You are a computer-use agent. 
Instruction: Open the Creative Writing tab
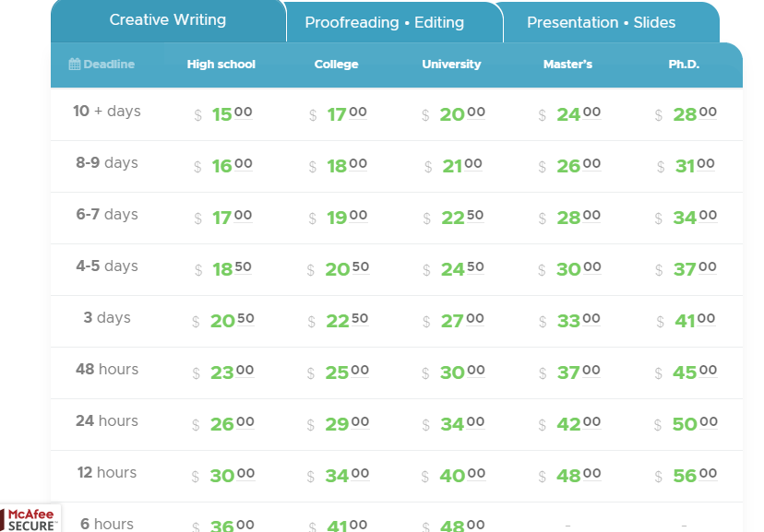168,20
